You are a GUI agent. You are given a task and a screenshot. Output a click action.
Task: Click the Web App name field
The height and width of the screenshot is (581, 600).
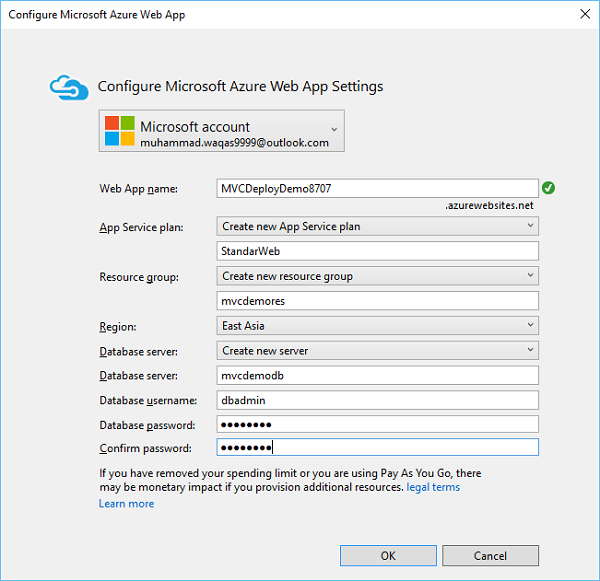coord(377,188)
